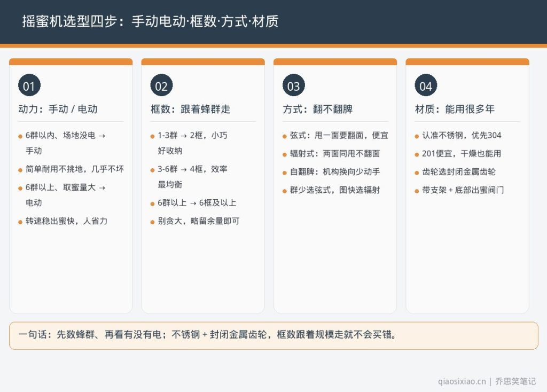Open the qiaosixiao.cn footer link
This screenshot has width=547, height=392.
[462, 381]
